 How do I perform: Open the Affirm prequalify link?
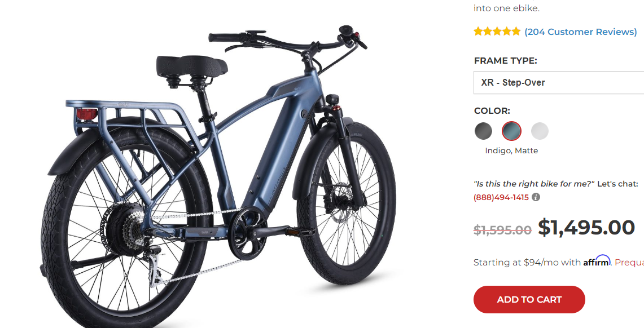629,263
